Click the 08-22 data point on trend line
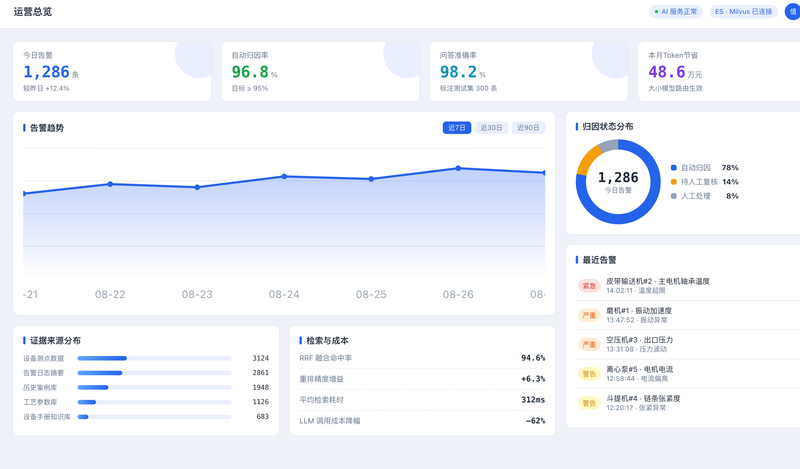800x469 pixels. pyautogui.click(x=110, y=184)
